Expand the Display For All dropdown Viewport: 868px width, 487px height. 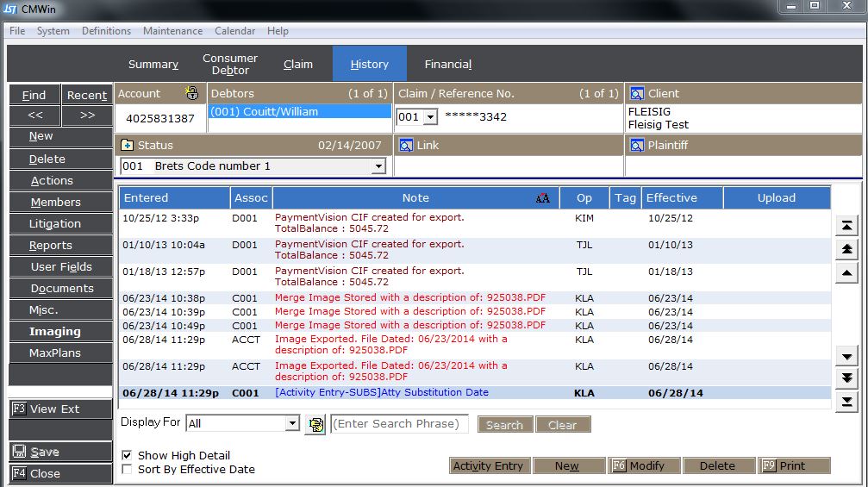(x=292, y=423)
